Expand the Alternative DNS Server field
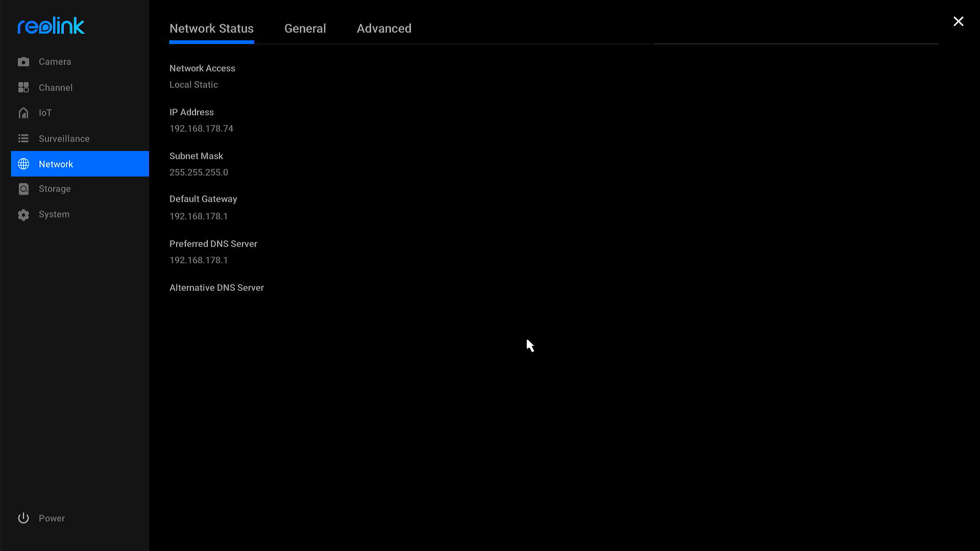 [217, 288]
